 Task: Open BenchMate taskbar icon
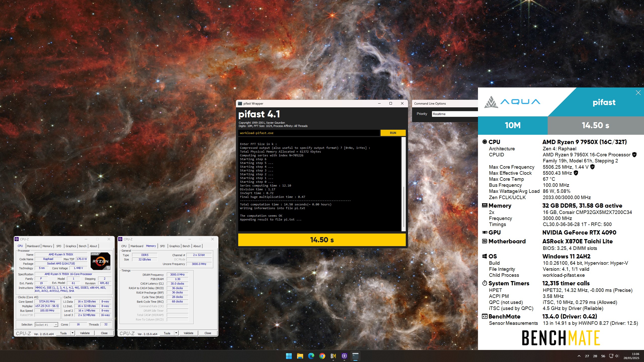coord(333,356)
